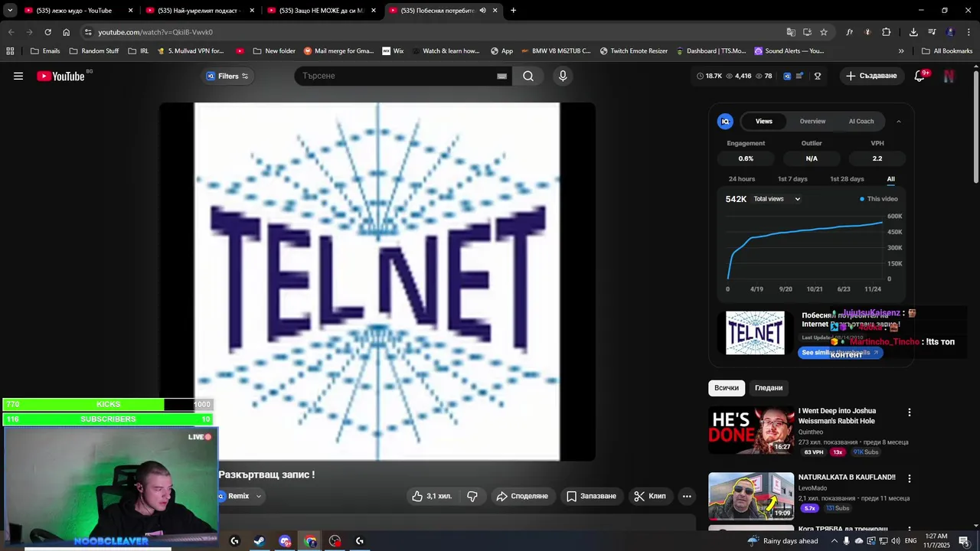Go to browser home page
This screenshot has width=980, height=551.
[66, 32]
